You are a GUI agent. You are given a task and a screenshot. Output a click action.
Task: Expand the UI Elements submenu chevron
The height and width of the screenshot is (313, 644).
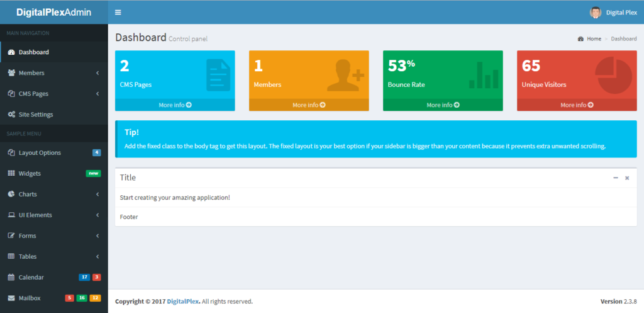97,215
